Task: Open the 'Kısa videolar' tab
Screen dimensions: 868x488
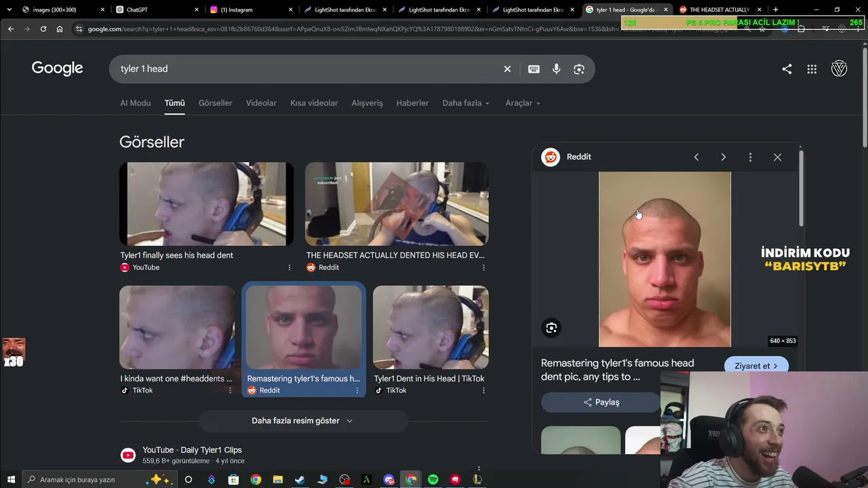Action: click(314, 103)
